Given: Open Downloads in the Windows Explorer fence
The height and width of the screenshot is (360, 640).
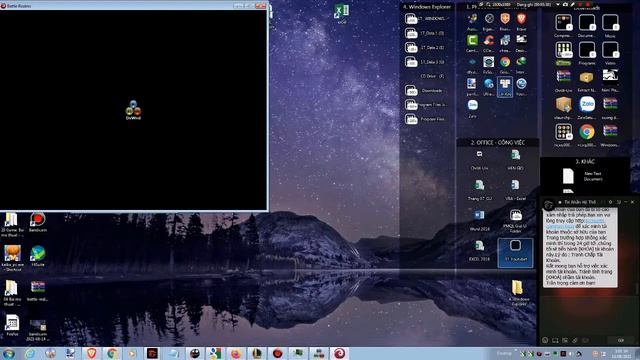Looking at the screenshot, I should [425, 90].
